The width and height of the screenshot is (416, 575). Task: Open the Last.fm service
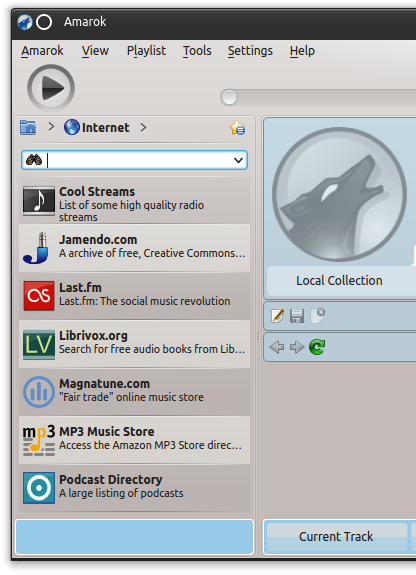click(135, 296)
